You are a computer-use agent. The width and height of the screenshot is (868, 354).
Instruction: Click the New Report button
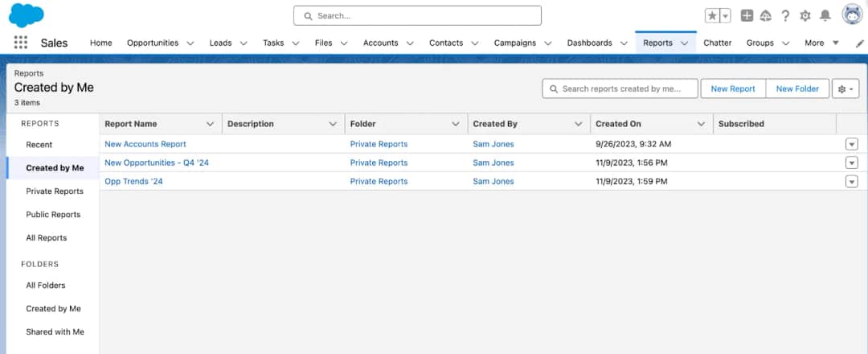pyautogui.click(x=733, y=88)
